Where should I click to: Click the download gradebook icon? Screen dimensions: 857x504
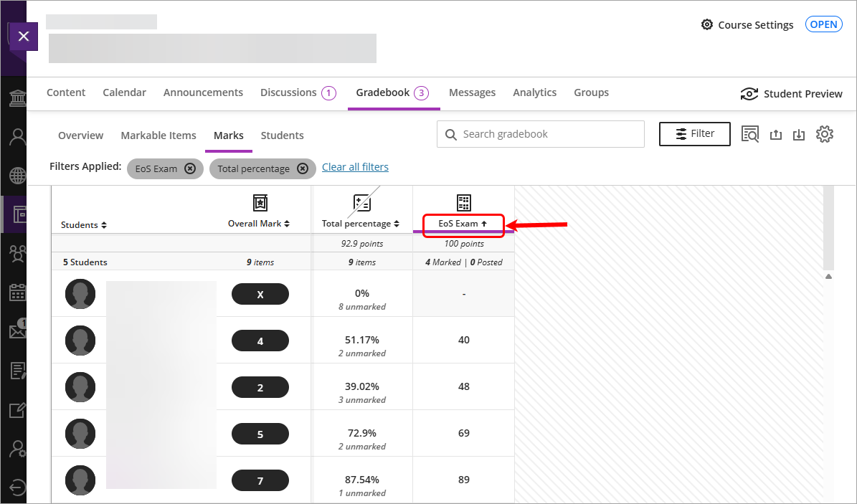pos(799,135)
